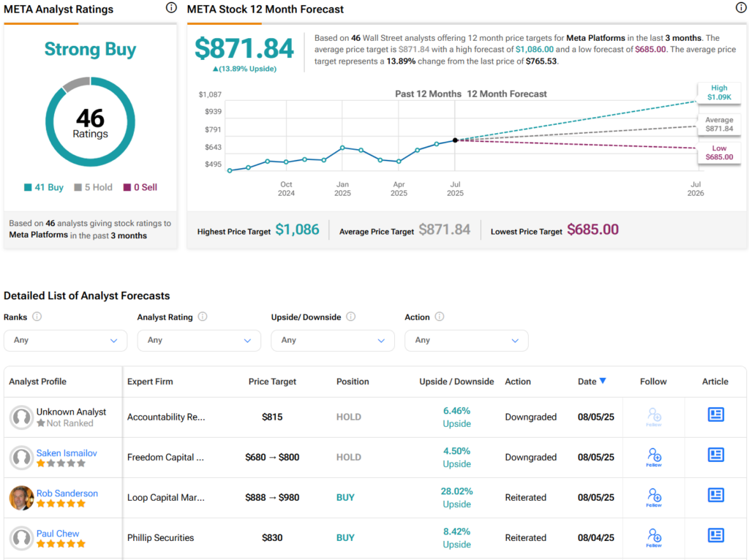Click the $680 → $800 price target cell

(272, 457)
